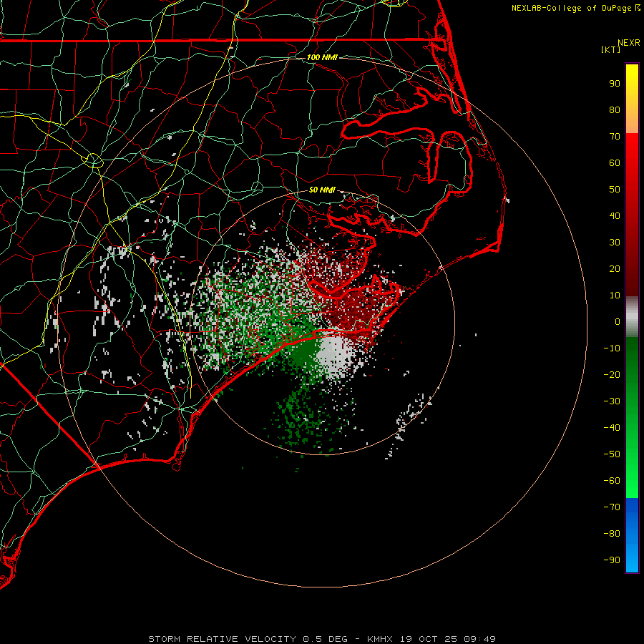Click the blue segment of the velocity color bar
This screenshot has height=644, width=644.
[632, 535]
